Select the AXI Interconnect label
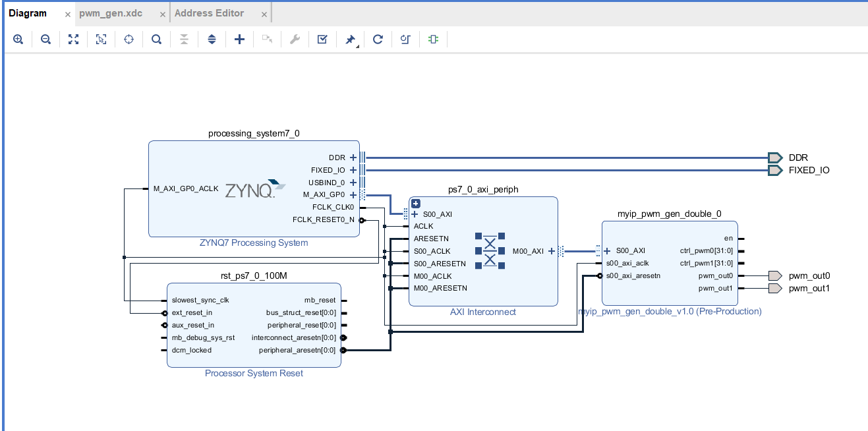This screenshot has width=868, height=431. [x=483, y=312]
